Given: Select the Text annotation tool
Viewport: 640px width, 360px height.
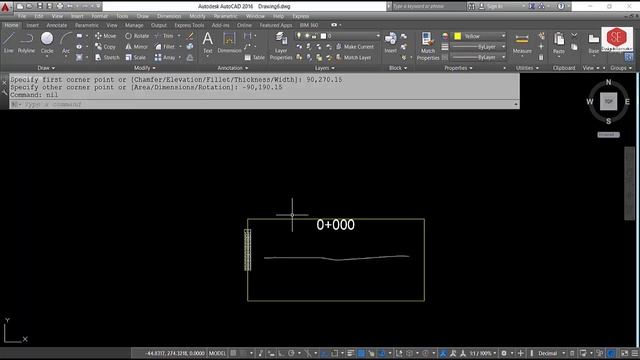Looking at the screenshot, I should coord(207,43).
